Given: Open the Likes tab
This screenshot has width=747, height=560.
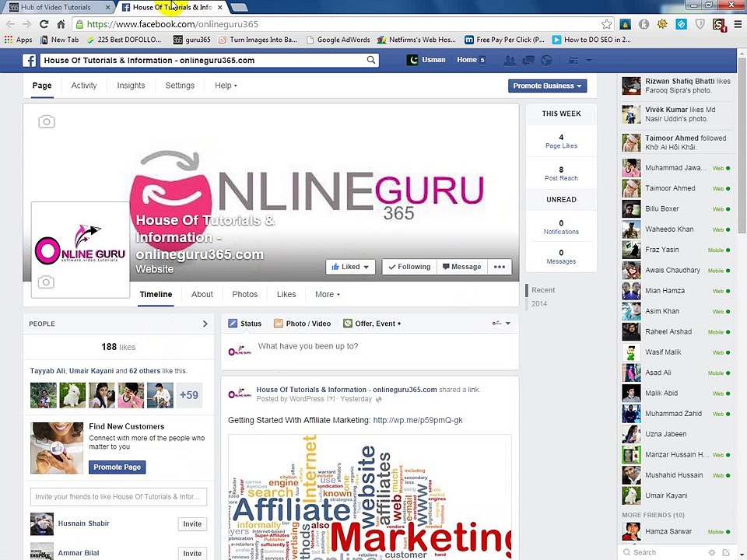Looking at the screenshot, I should point(286,294).
